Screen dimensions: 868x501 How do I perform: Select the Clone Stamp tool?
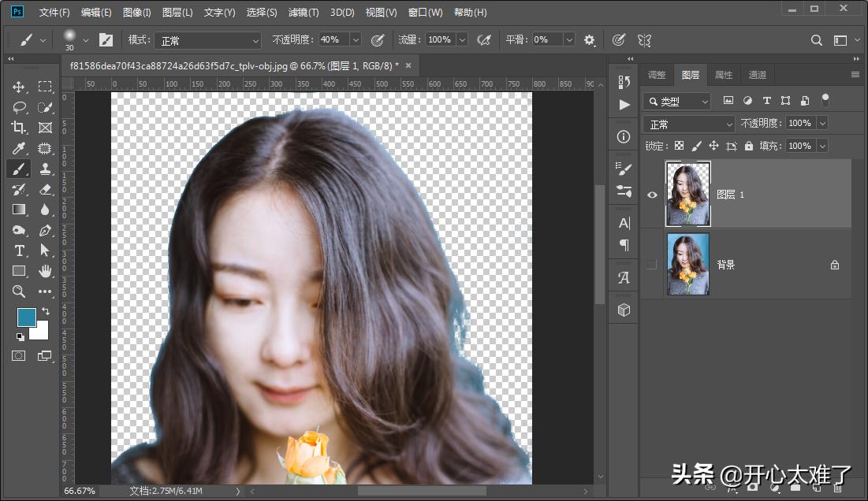pyautogui.click(x=45, y=169)
